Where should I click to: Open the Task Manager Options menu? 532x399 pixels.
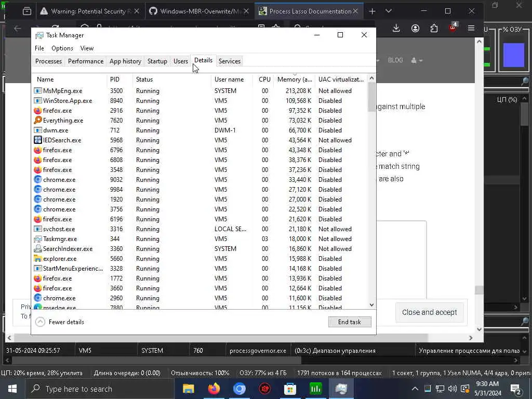pos(62,48)
